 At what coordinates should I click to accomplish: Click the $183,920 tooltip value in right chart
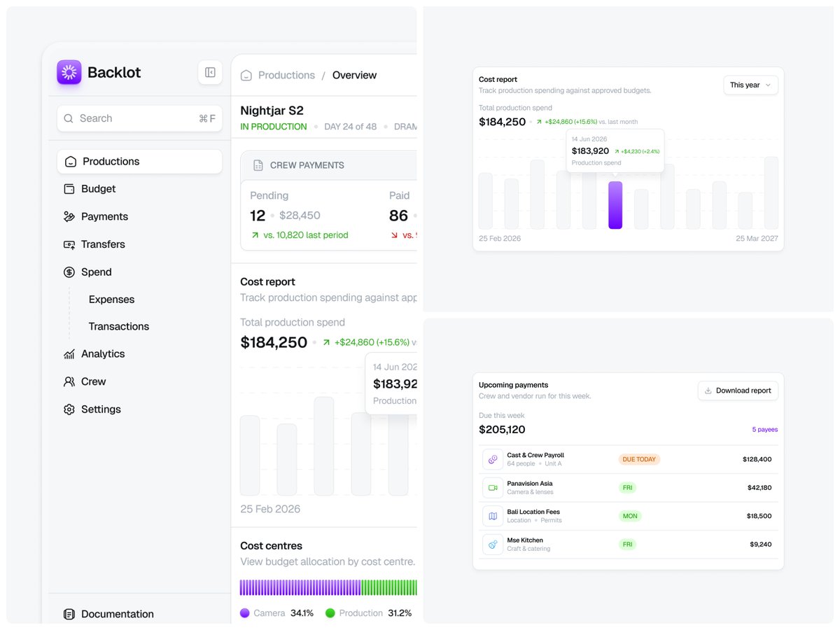coord(590,150)
